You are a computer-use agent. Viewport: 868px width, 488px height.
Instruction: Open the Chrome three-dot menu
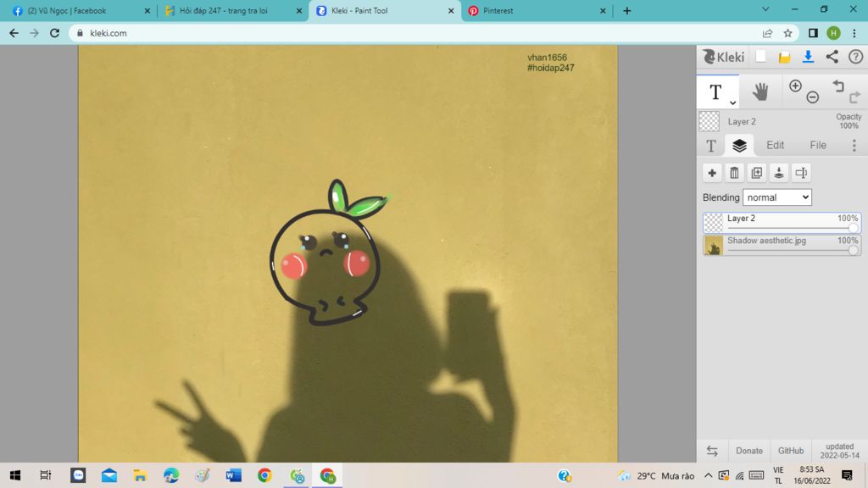854,33
